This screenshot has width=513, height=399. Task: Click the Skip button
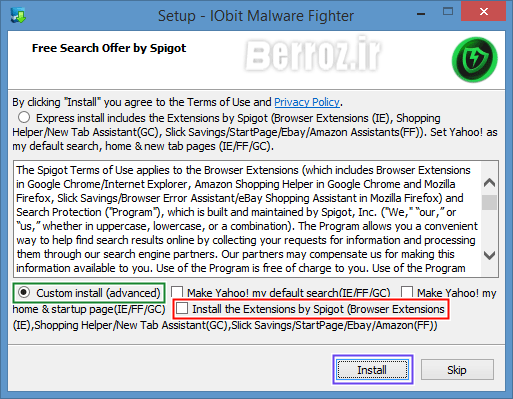457,369
